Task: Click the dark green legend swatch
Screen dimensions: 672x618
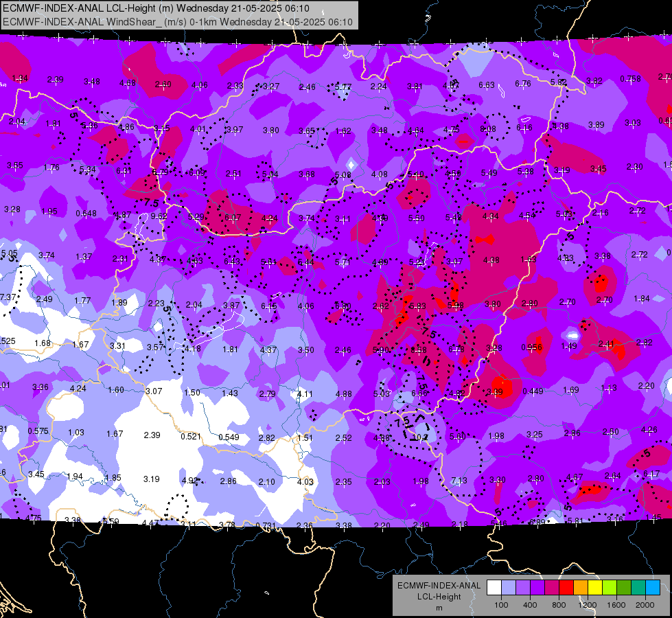Action: [x=624, y=588]
